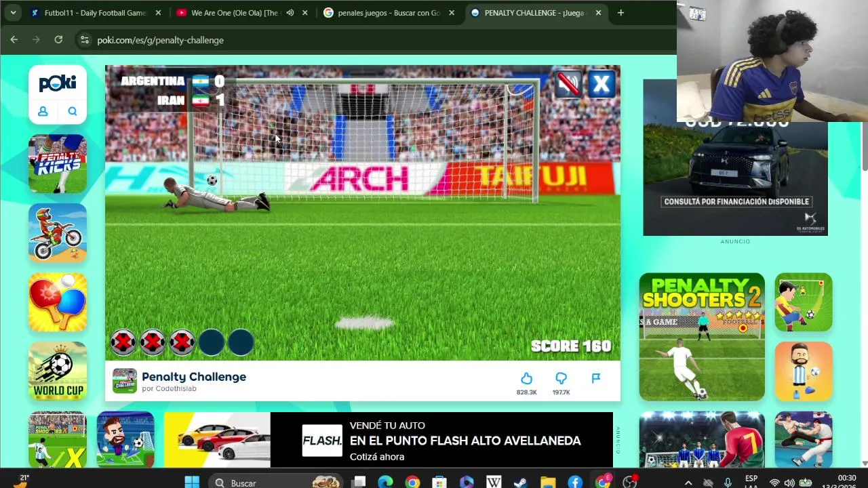Reload the current page
This screenshot has width=868, height=488.
click(58, 40)
